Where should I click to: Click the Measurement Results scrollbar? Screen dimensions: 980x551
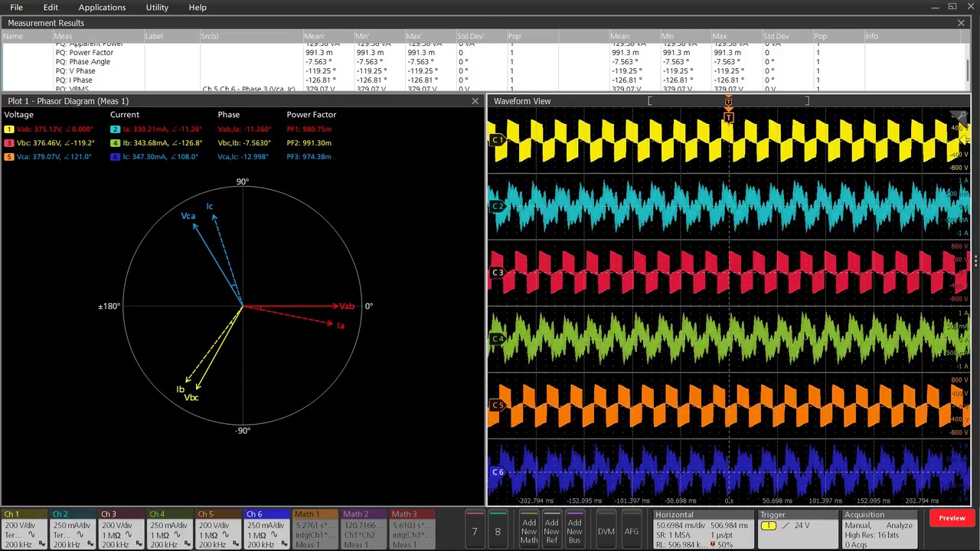[x=967, y=69]
